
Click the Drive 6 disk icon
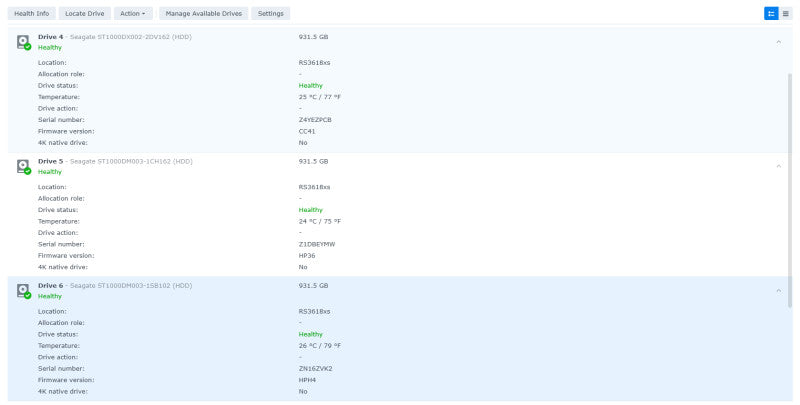[x=23, y=291]
